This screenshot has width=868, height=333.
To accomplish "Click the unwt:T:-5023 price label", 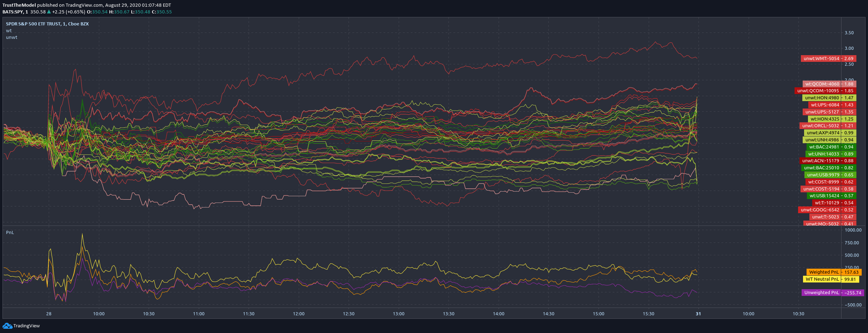I will (x=833, y=217).
